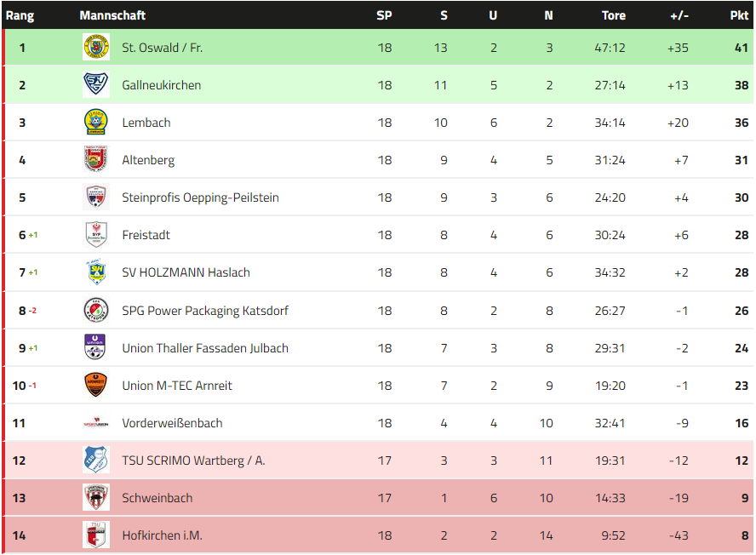Click the Rang column header

point(20,15)
